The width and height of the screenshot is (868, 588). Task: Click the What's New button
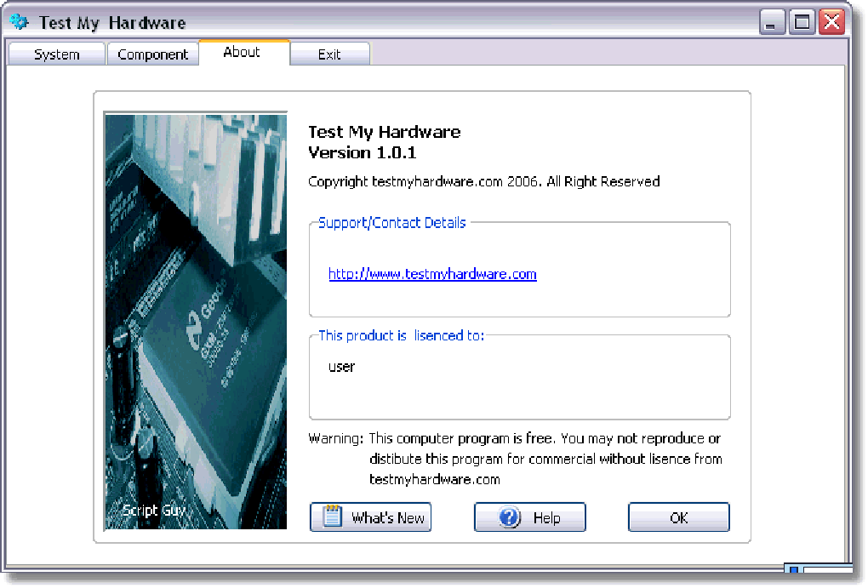[370, 517]
